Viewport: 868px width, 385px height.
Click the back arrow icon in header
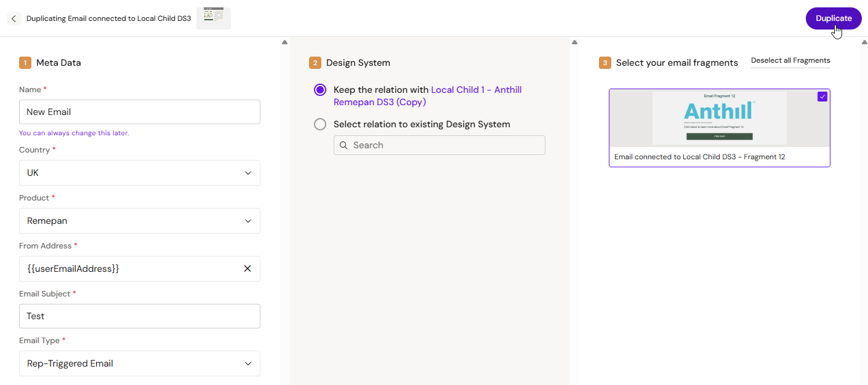(14, 18)
